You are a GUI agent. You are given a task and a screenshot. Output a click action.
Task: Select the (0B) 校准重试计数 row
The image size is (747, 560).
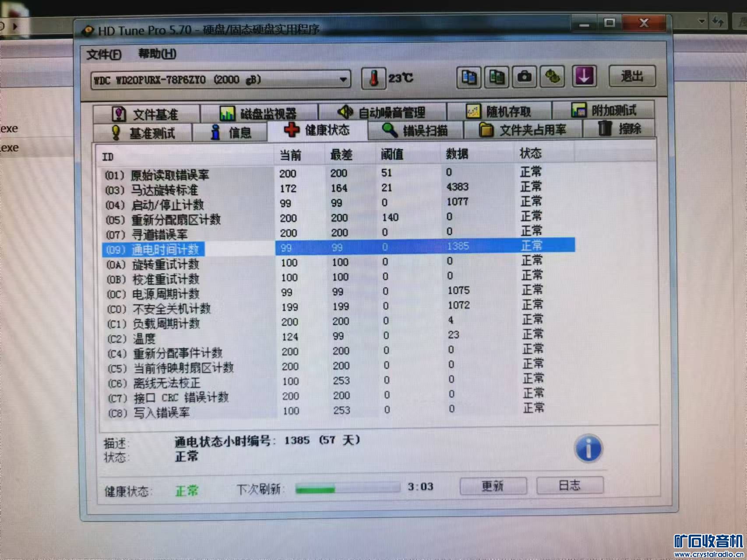point(339,277)
